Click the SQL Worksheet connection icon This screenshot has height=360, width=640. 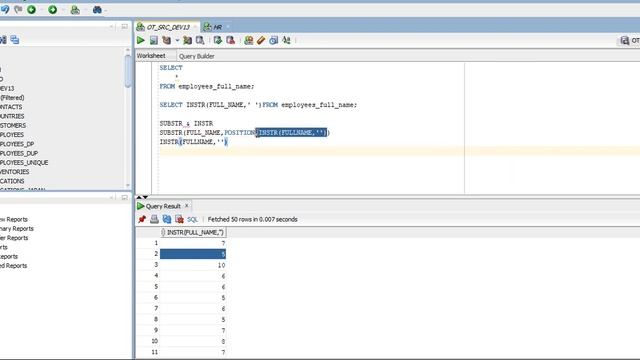(x=75, y=9)
